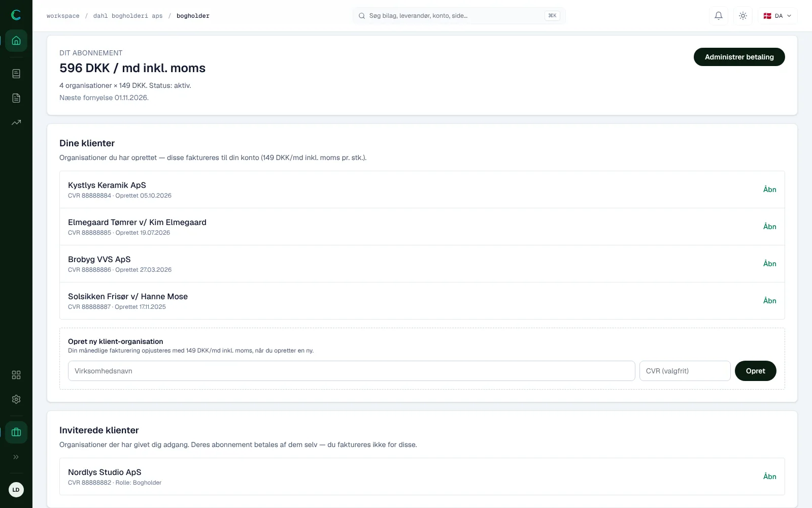
Task: Open the apps grid sidebar icon
Action: (x=16, y=375)
